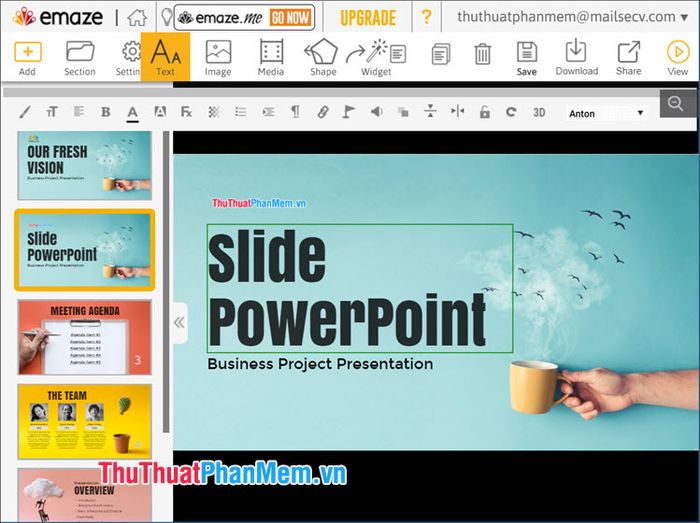Viewport: 700px width, 523px height.
Task: Click the speaker sound icon
Action: 376,112
